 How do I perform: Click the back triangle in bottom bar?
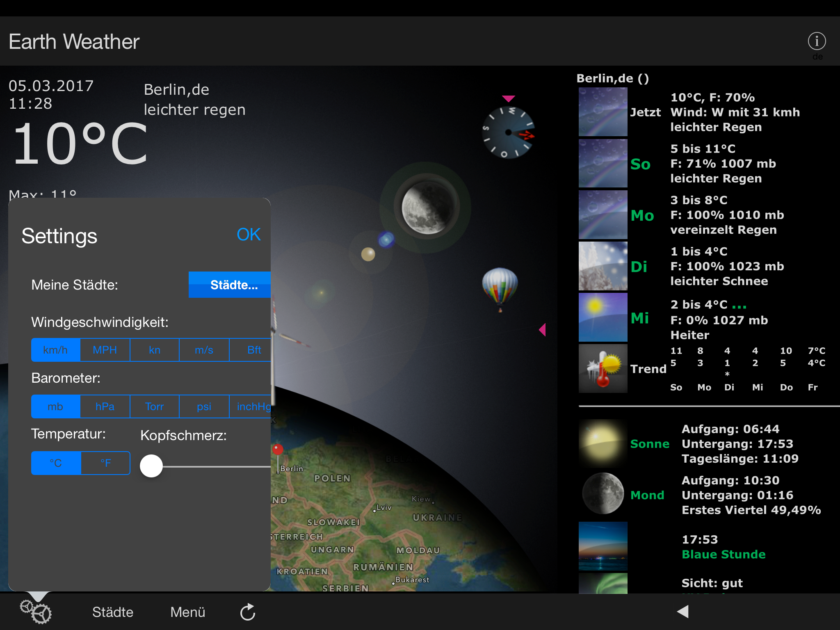click(683, 611)
